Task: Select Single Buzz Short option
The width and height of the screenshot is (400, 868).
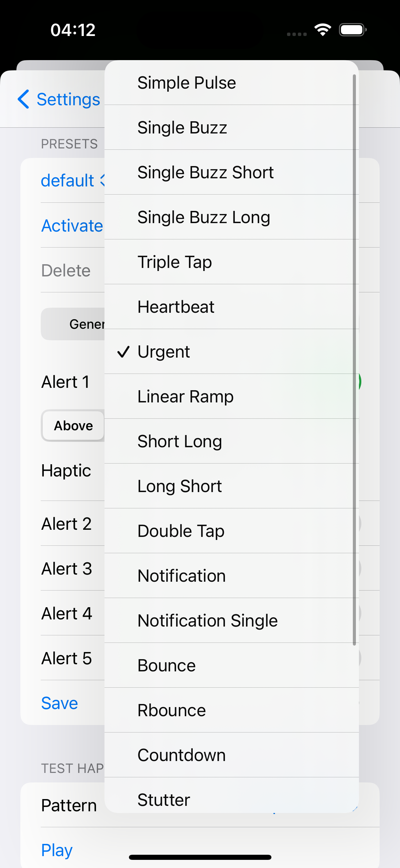Action: click(x=205, y=173)
